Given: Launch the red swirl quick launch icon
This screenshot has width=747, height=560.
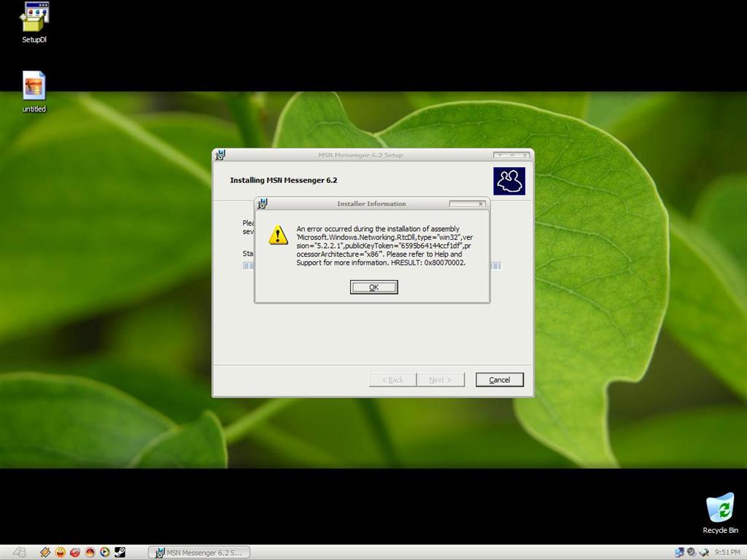Looking at the screenshot, I should click(x=75, y=553).
